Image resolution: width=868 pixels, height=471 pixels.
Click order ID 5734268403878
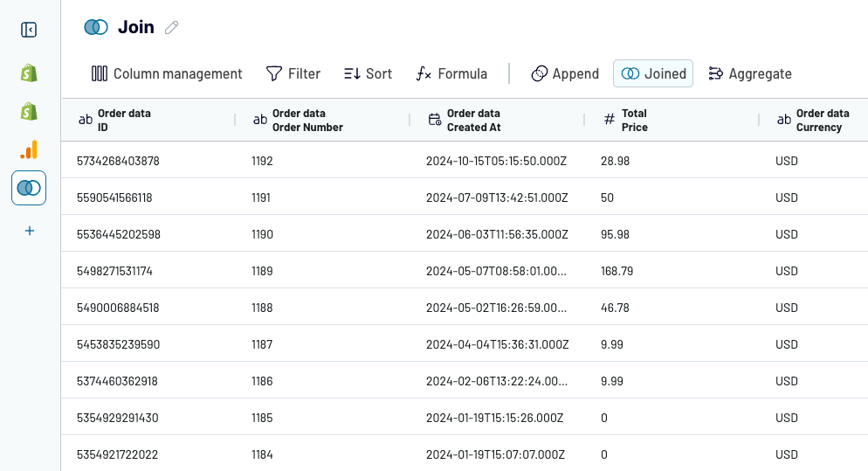(118, 161)
